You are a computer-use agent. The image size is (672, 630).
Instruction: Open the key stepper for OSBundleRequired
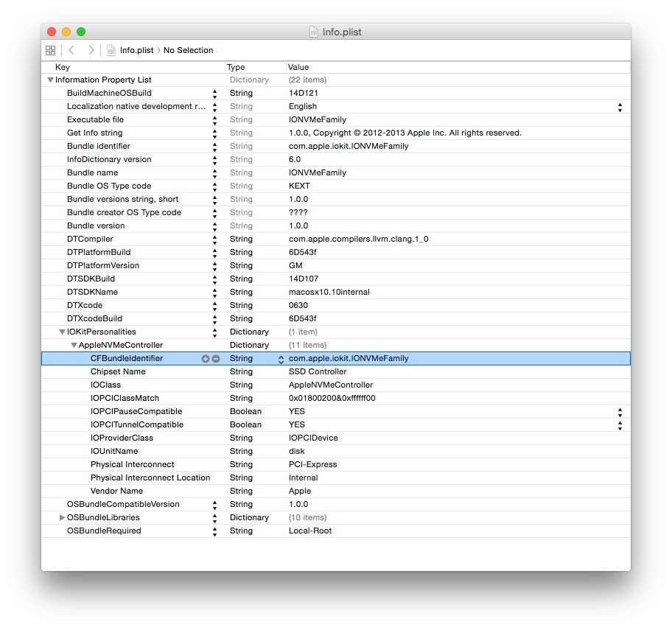214,532
